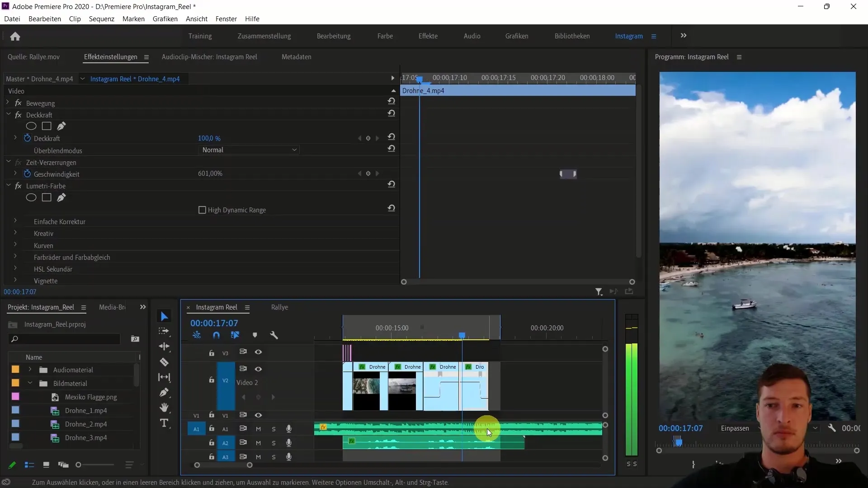Enable High Dynamic Range checkbox
Screen dimensions: 868x488
click(x=202, y=210)
